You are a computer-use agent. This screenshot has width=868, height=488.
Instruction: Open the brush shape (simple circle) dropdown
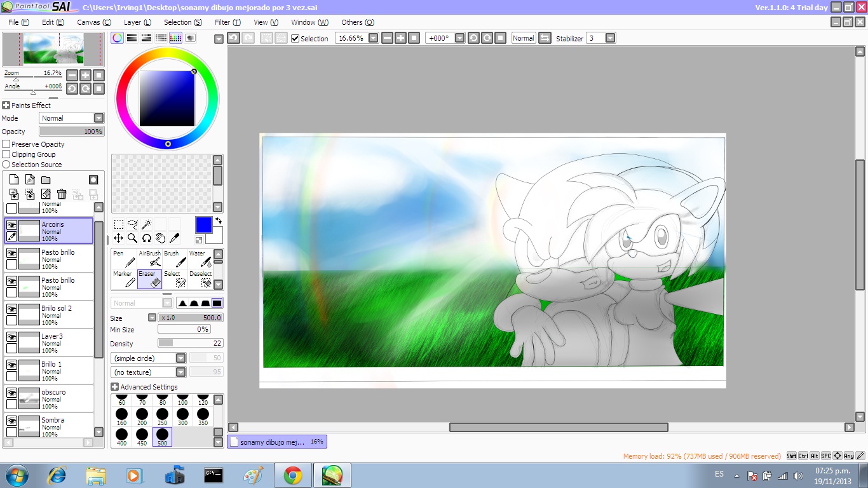coord(181,358)
